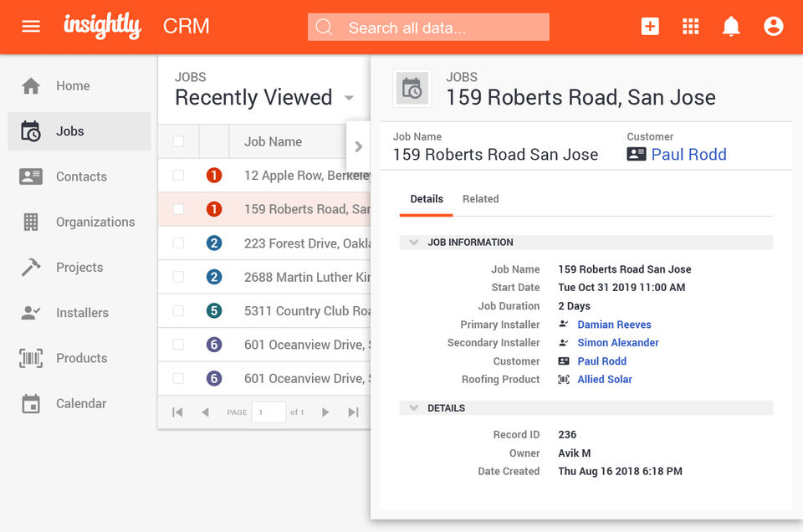This screenshot has width=803, height=532.
Task: Go to the next page arrow
Action: 325,412
